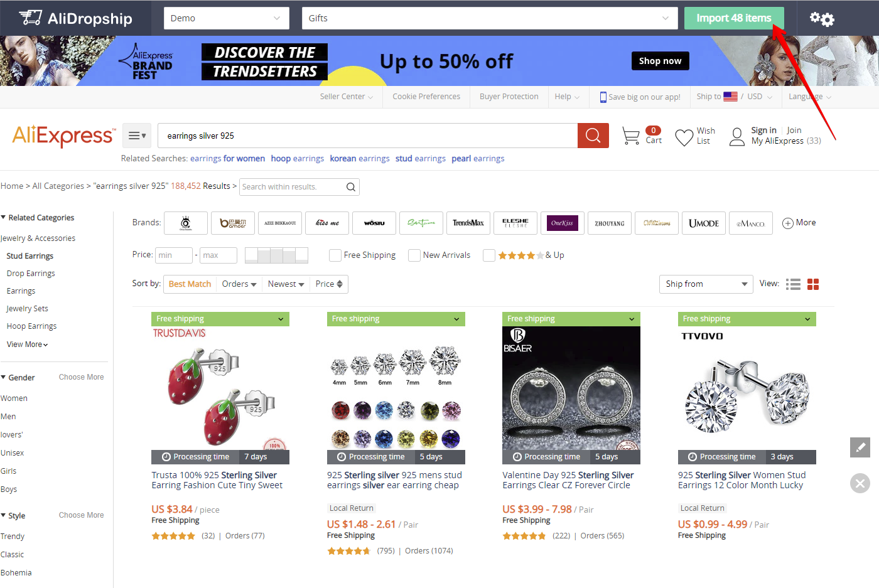879x588 pixels.
Task: Switch to list view icon
Action: 794,284
